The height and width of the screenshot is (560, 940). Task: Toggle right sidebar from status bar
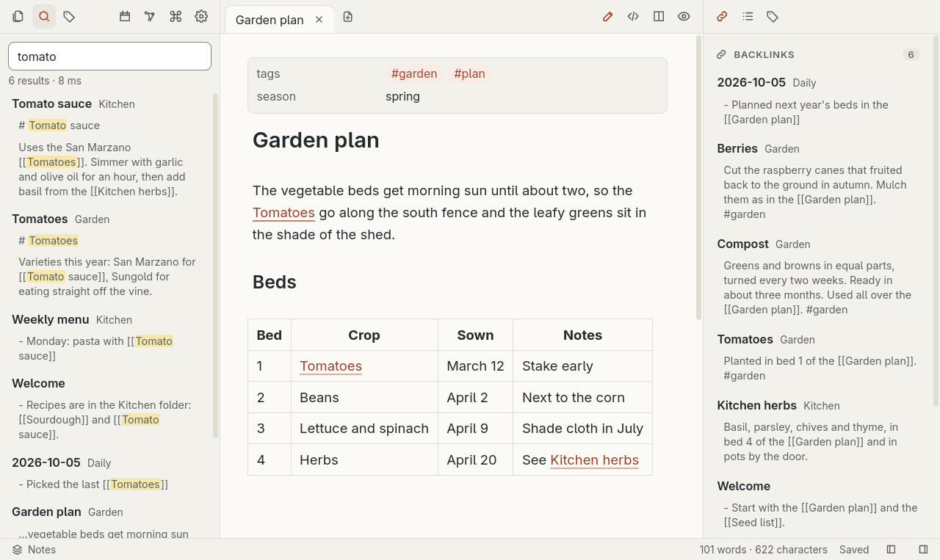(924, 550)
